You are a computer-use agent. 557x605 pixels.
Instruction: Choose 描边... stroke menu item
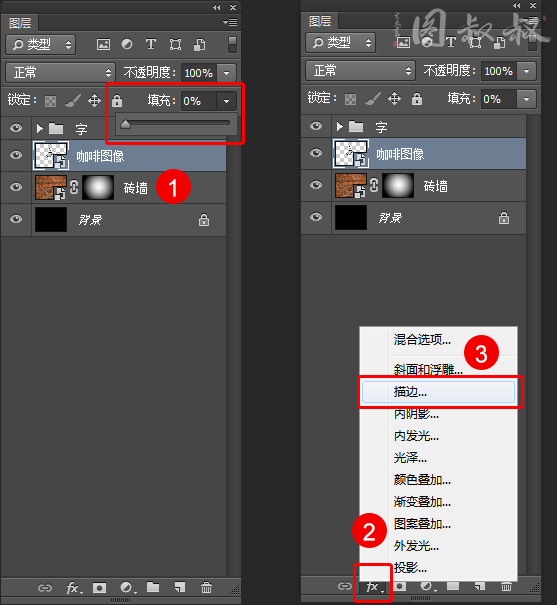tap(438, 392)
